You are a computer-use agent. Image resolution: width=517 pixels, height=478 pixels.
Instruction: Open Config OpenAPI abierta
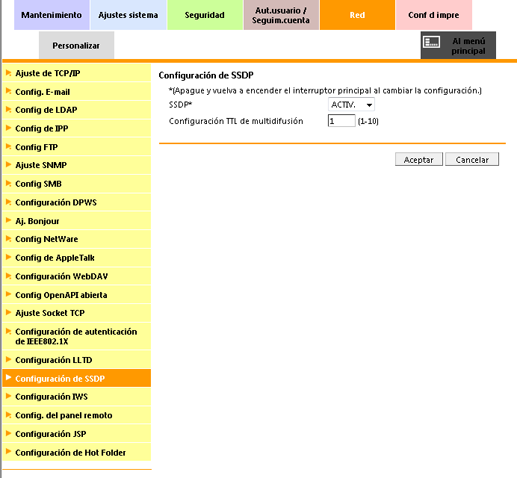coord(77,295)
